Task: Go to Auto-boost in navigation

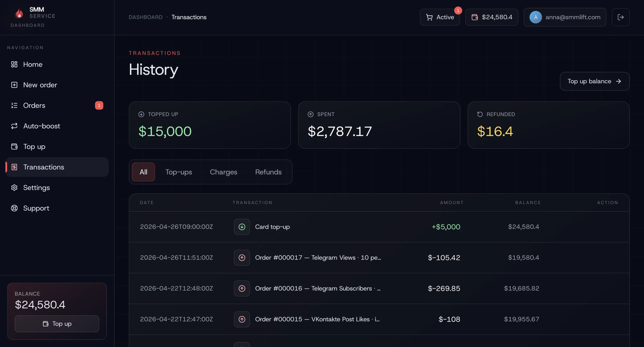Action: point(42,126)
